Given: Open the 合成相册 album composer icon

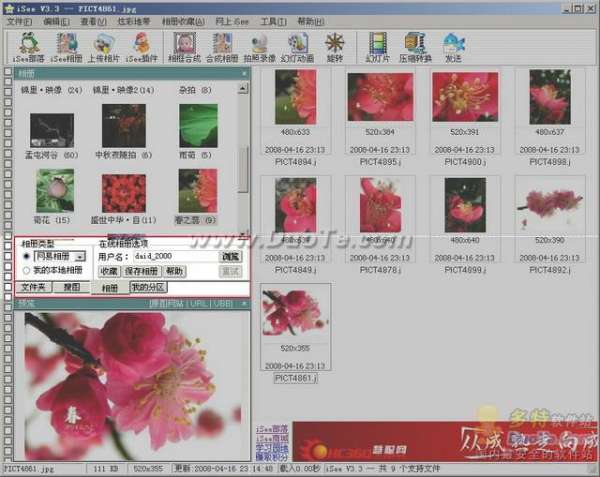Looking at the screenshot, I should pos(222,47).
